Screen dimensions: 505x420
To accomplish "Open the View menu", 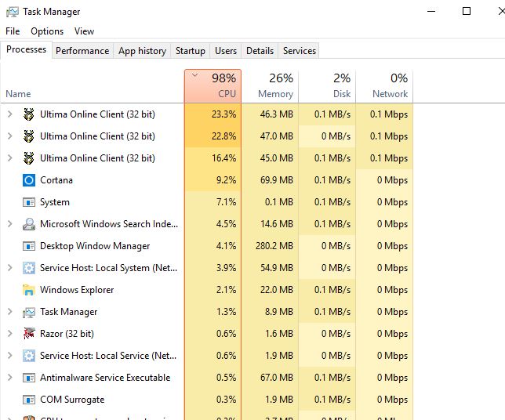I will point(85,31).
